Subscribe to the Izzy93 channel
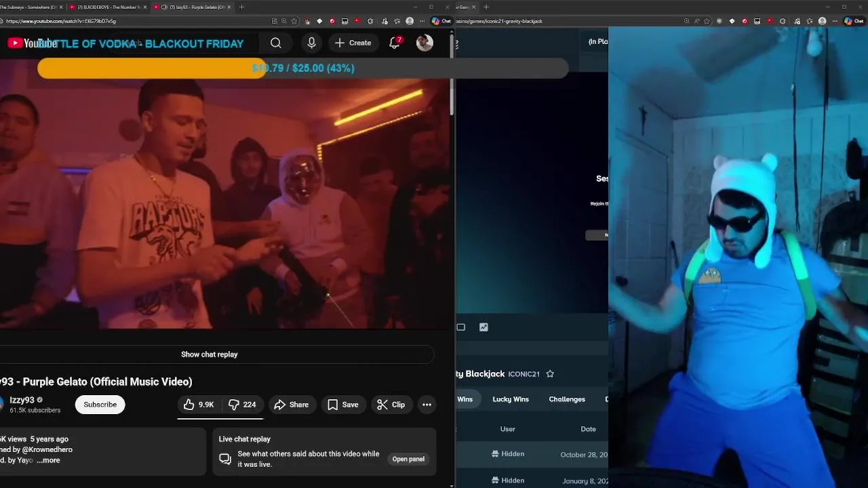This screenshot has width=868, height=488. coord(100,405)
